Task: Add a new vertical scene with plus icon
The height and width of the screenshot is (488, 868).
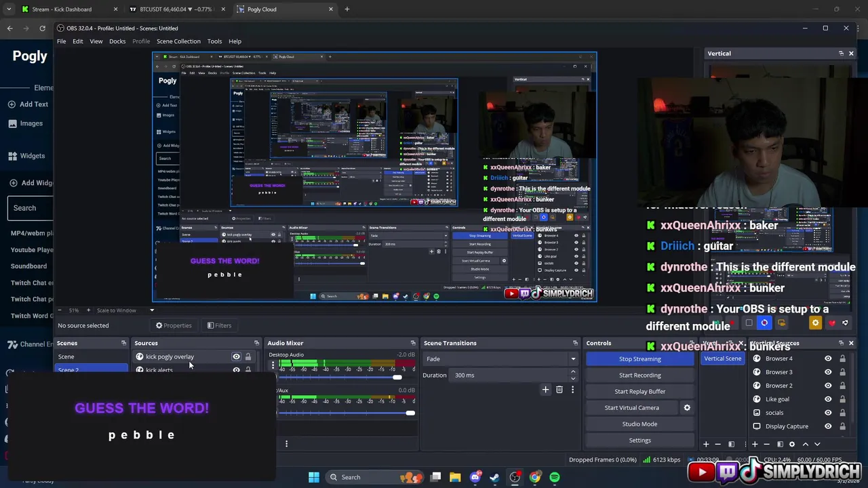Action: 706,444
